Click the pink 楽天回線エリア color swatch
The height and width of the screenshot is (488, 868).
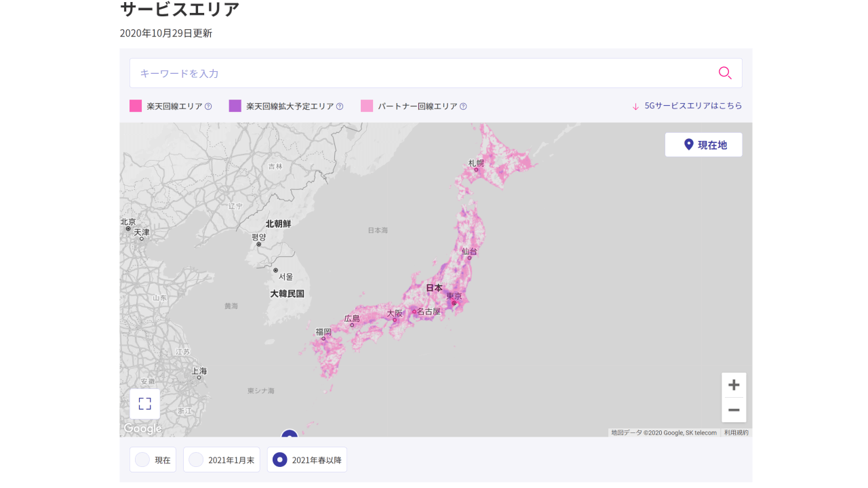[x=136, y=106]
